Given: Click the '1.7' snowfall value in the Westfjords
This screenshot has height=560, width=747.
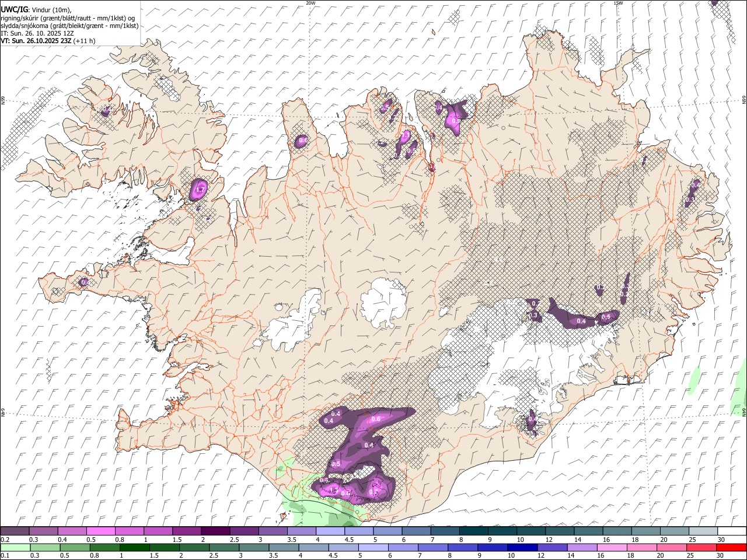Looking at the screenshot, I should [200, 190].
